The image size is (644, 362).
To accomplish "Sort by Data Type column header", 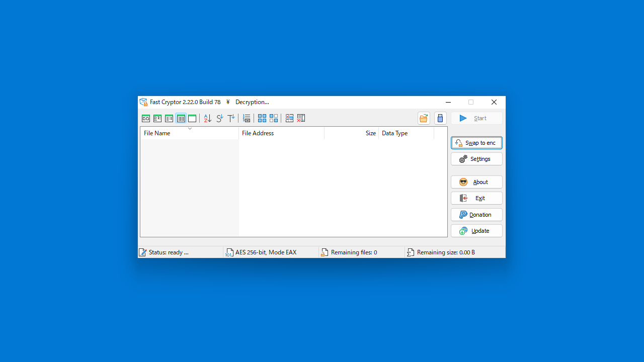I will click(407, 133).
